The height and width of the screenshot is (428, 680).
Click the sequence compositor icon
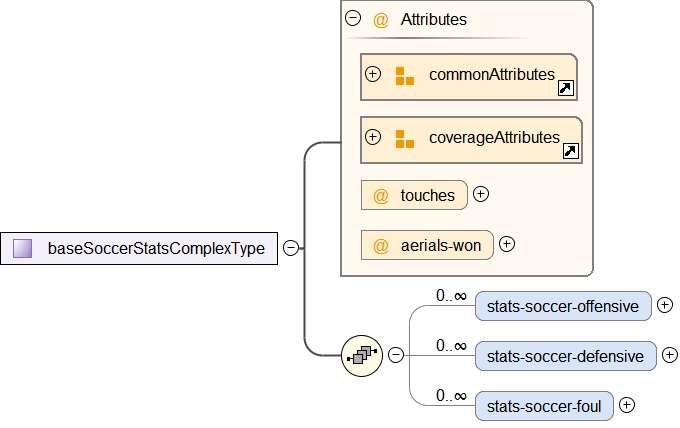coord(362,354)
